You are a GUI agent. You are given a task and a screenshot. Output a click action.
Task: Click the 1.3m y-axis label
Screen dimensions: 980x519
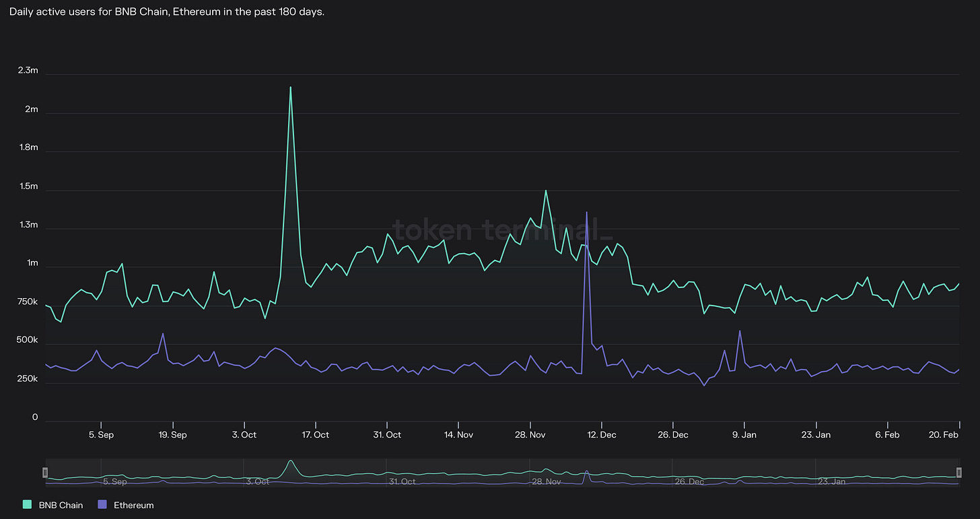click(x=28, y=224)
